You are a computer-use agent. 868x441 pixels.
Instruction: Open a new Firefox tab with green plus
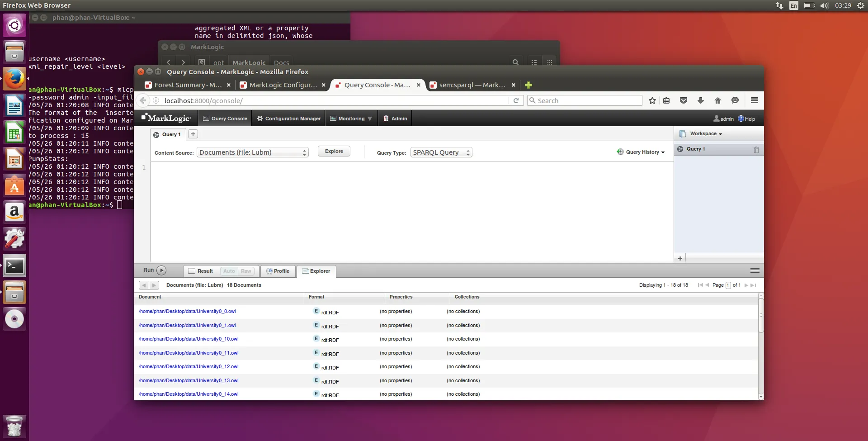point(528,85)
